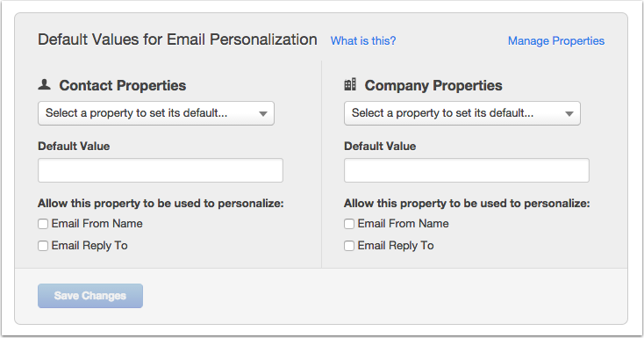Click the building icon beside Company Properties
This screenshot has height=338, width=644.
pyautogui.click(x=350, y=84)
